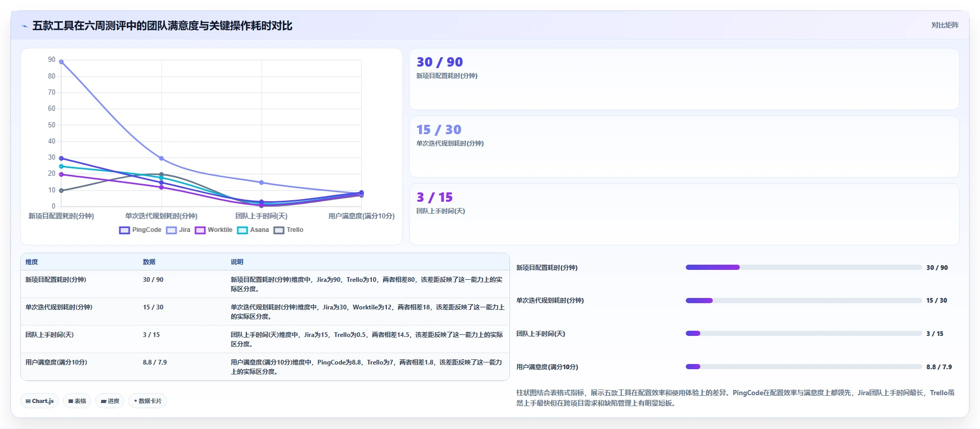Click the 单次迭代规划耗时 progress bar

[x=804, y=301]
